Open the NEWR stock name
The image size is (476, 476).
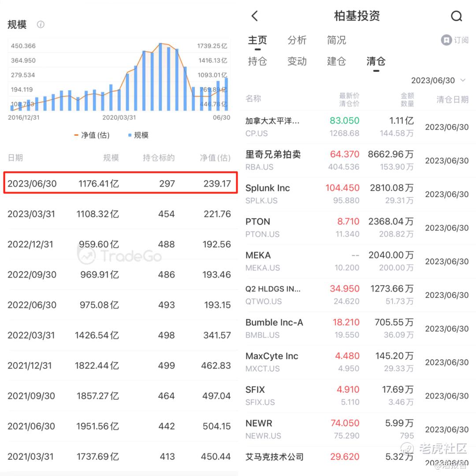pos(259,423)
